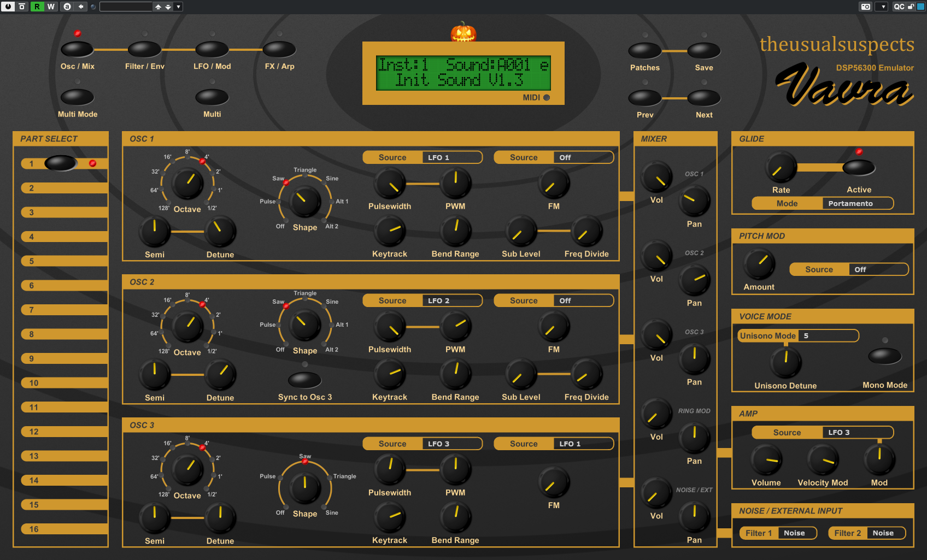Toggle the Glide Active switch
927x560 pixels.
tap(859, 167)
